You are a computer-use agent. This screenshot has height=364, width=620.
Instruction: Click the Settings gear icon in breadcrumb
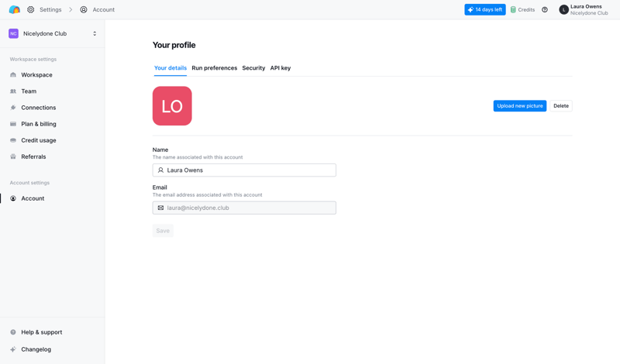30,9
